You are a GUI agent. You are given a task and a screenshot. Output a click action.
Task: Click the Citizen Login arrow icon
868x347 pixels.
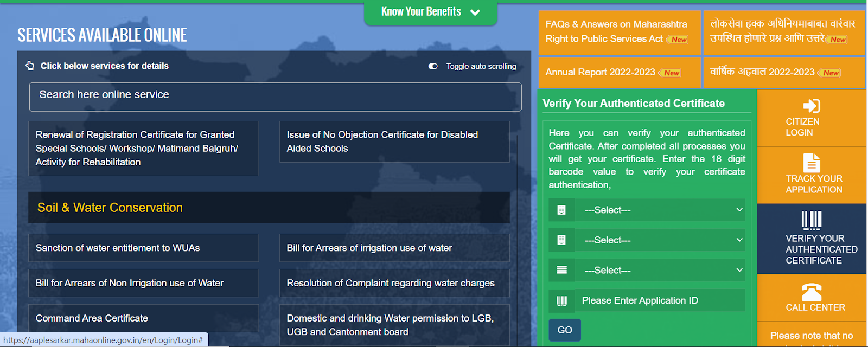click(x=811, y=106)
